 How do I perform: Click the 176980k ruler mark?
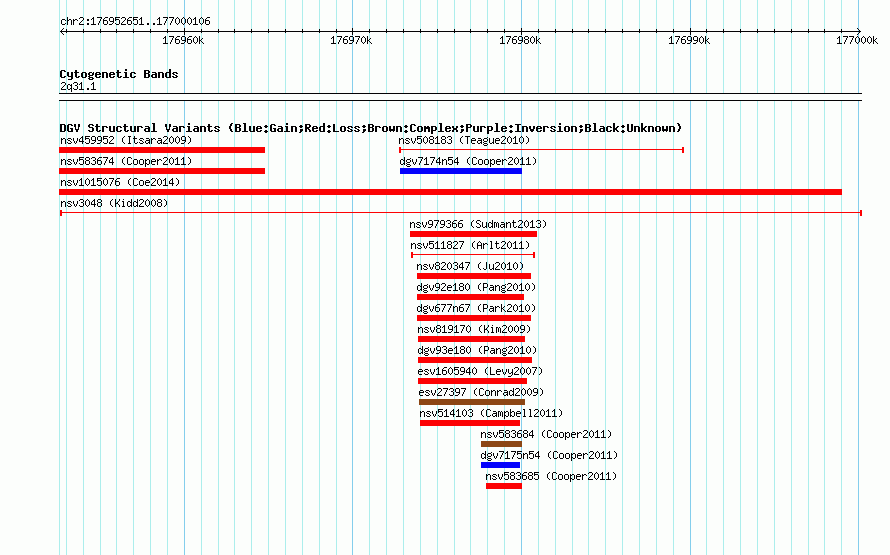point(520,40)
